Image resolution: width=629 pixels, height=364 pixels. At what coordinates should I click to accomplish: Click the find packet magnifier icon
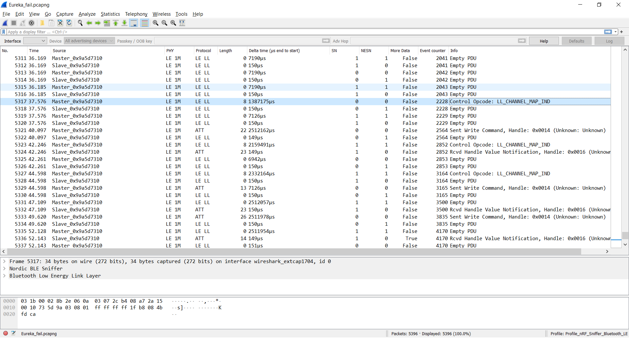point(80,23)
